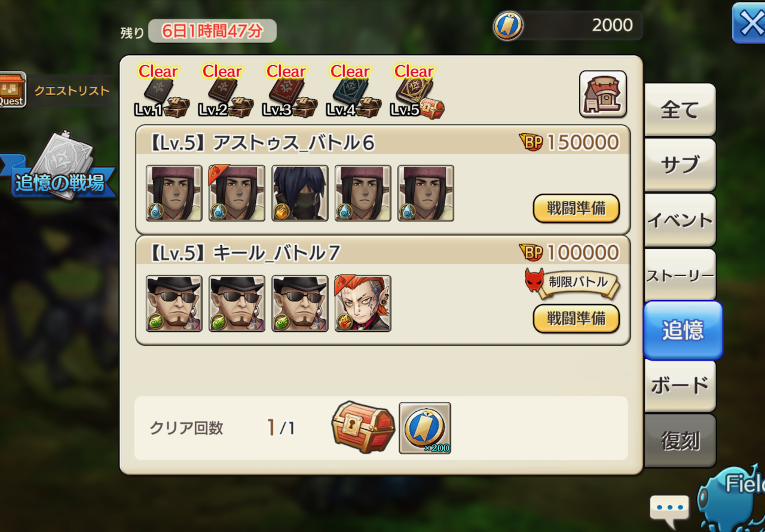The image size is (765, 532).
Task: Open the chat speech bubble icon
Action: coord(669,510)
